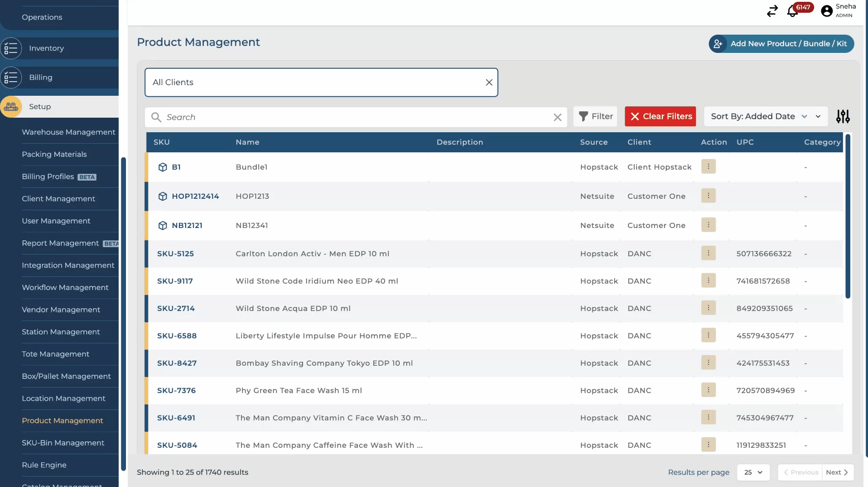Open the All Clients selector
The image size is (868, 487).
(x=315, y=83)
